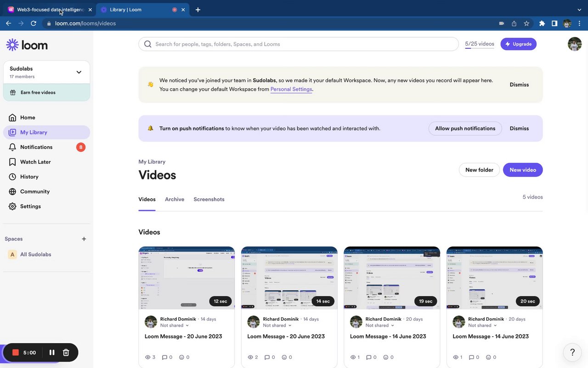This screenshot has height=368, width=588.
Task: Click the Chrome profile avatar in toolbar
Action: click(567, 23)
